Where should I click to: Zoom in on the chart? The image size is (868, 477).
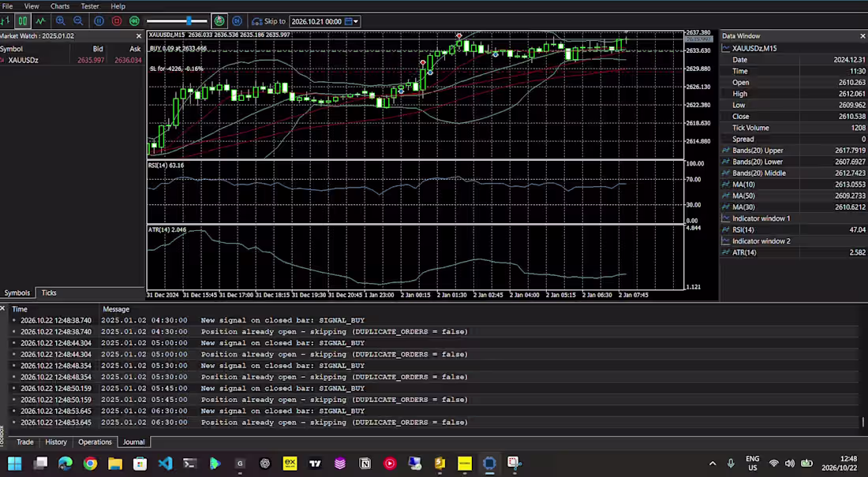[60, 21]
